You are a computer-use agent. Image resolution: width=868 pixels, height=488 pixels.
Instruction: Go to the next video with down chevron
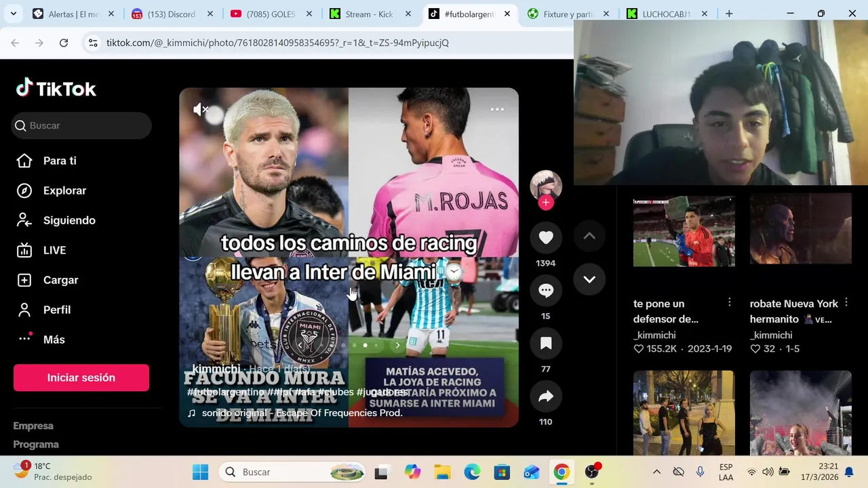point(589,279)
